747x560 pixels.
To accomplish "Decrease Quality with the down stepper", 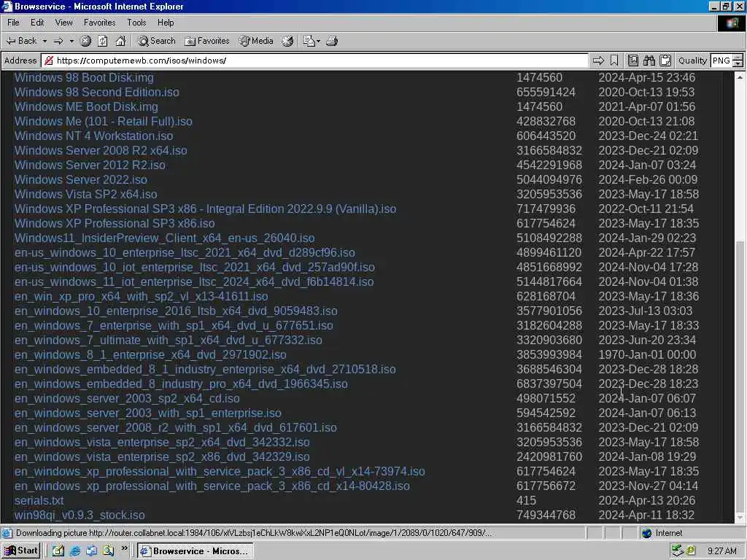I will click(738, 64).
